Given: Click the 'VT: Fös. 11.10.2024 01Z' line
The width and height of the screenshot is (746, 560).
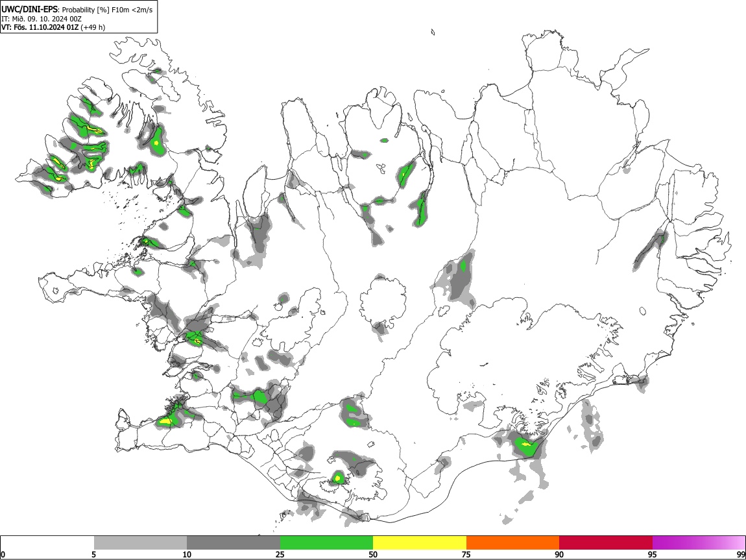Looking at the screenshot, I should pos(40,27).
